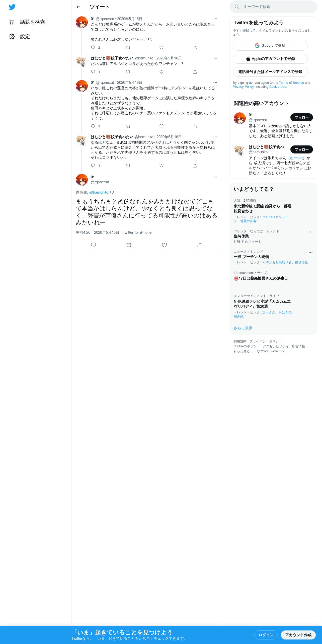Open the settings gear in sidebar

12,37
